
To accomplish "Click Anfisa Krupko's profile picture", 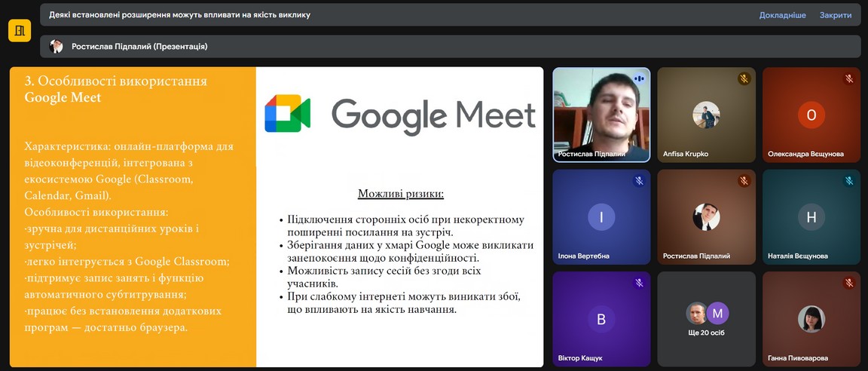I will click(706, 115).
